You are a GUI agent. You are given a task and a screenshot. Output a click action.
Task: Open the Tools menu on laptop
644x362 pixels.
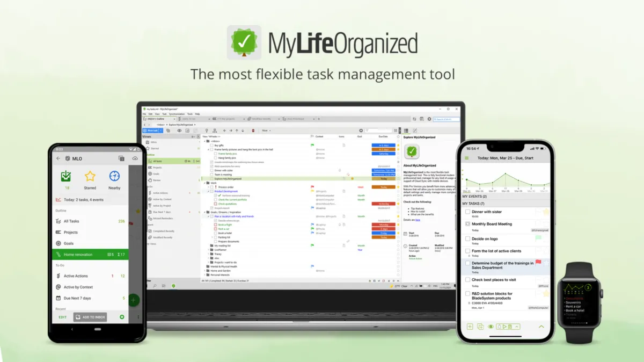(190, 114)
